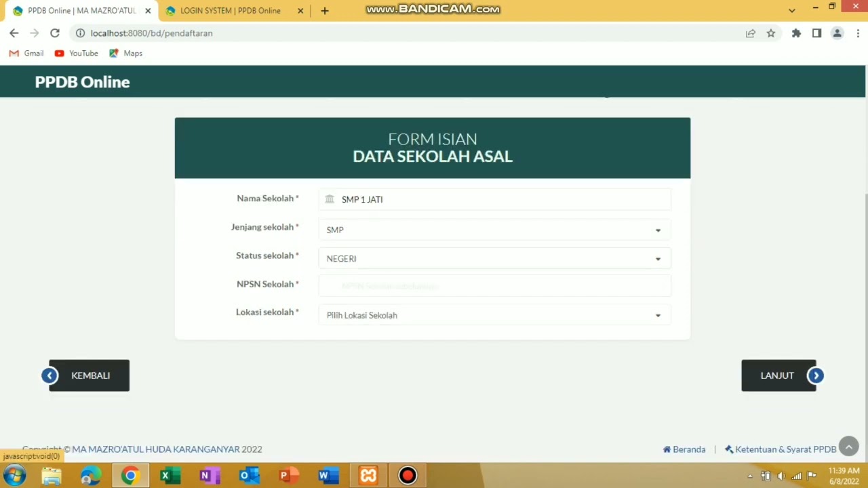
Task: Click the volume icon in system tray
Action: point(781,476)
